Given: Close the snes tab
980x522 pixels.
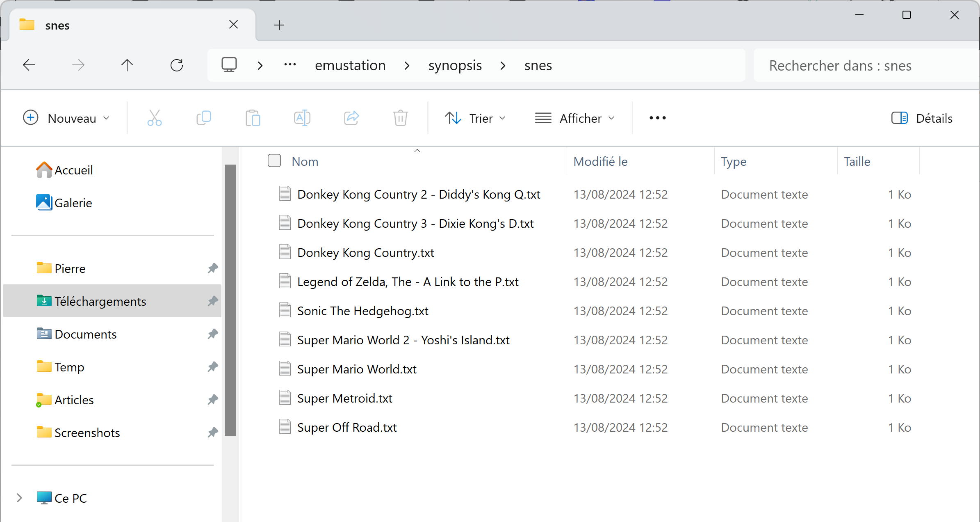Looking at the screenshot, I should [233, 25].
